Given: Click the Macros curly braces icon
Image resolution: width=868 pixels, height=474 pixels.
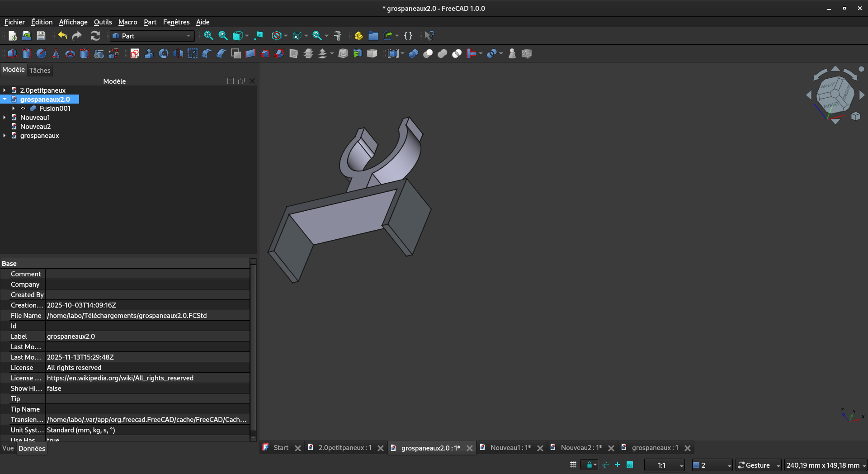Looking at the screenshot, I should pyautogui.click(x=408, y=36).
